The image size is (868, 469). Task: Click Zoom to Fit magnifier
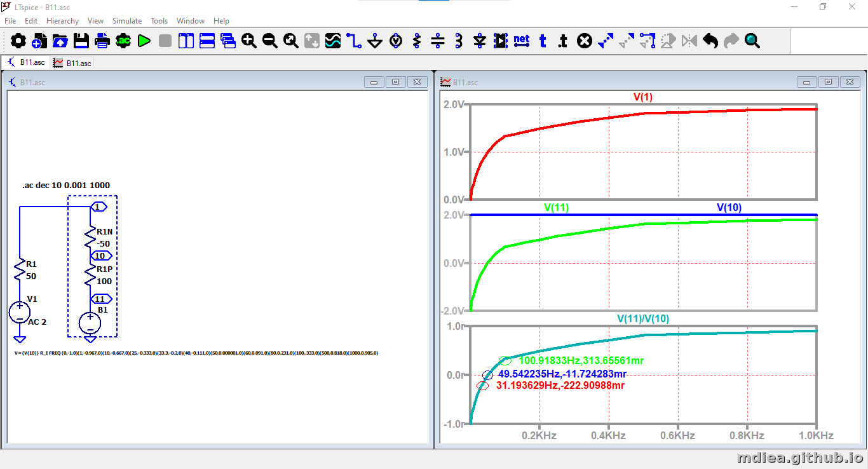(291, 41)
